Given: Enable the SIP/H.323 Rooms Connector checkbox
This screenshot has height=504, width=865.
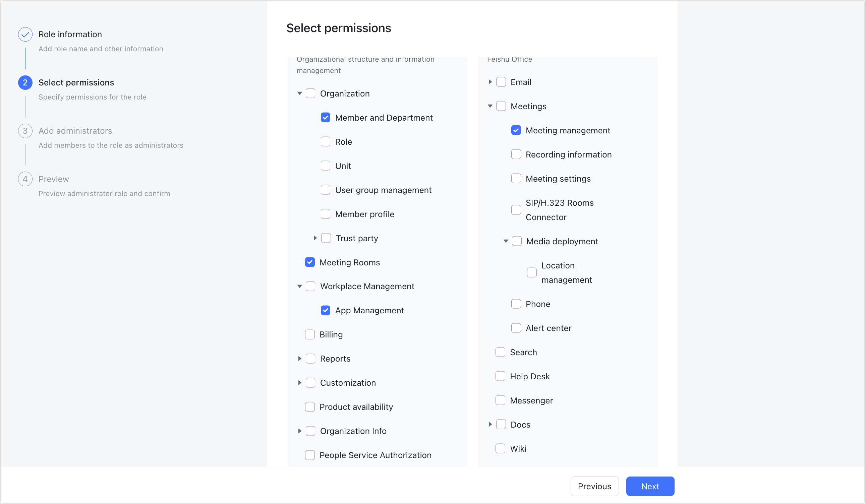Looking at the screenshot, I should (x=516, y=210).
